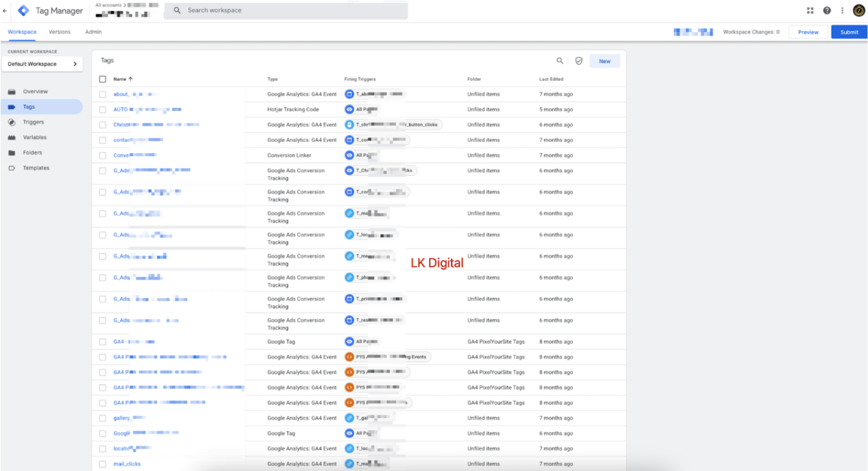Click the Hotjar Tracking Code type cell
The height and width of the screenshot is (471, 868).
coord(293,110)
